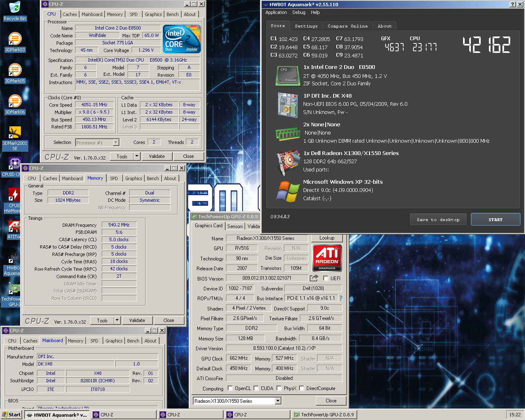Switch to TechPowerUp GPU-Z taskbar button
Image resolution: width=525 pixels, height=420 pixels.
(x=324, y=415)
